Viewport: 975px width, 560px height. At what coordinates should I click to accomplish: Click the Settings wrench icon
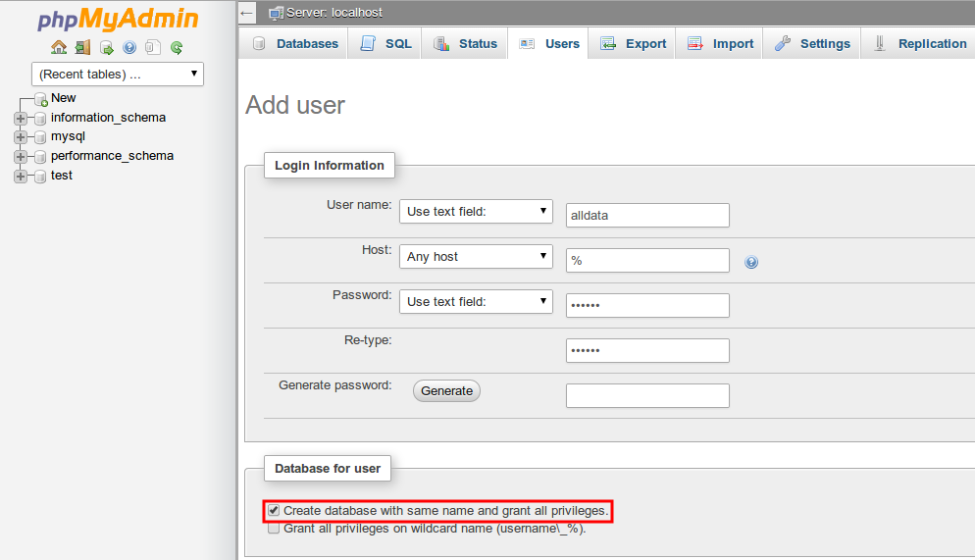pyautogui.click(x=782, y=43)
